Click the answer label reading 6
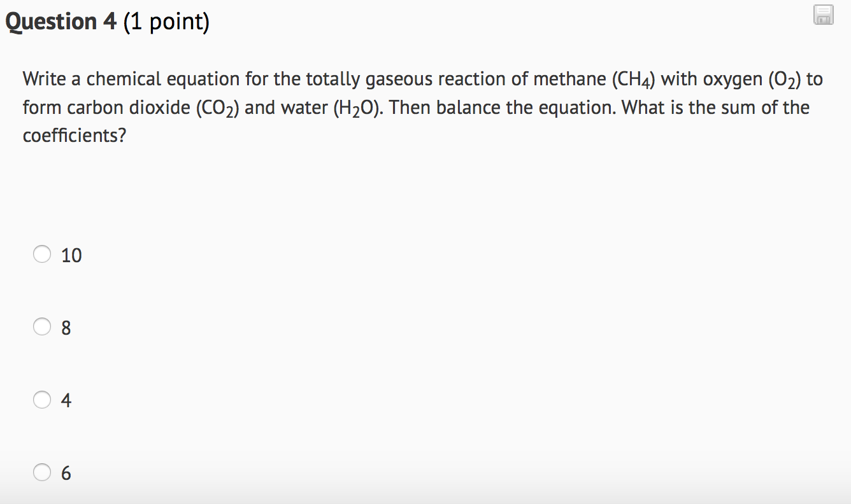 coord(66,473)
